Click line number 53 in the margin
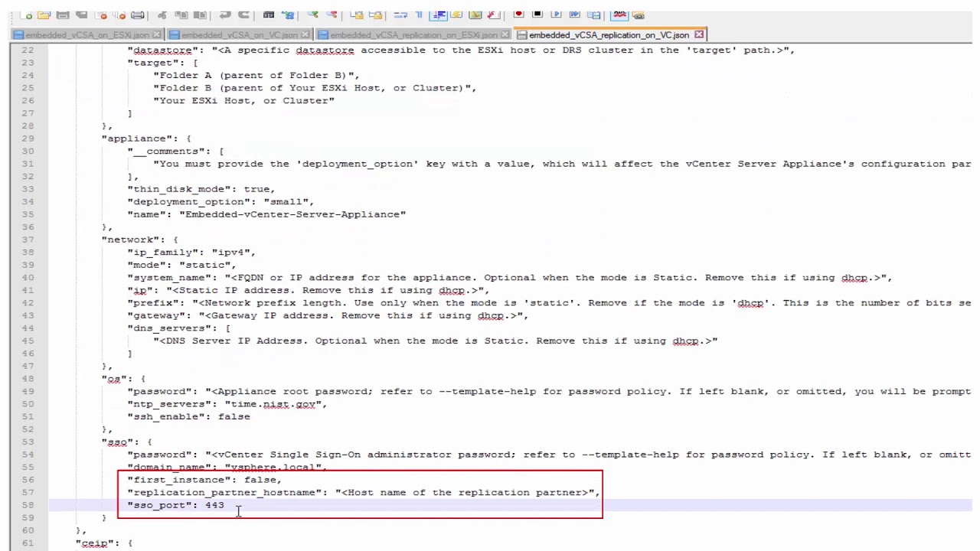The image size is (980, 551). (x=28, y=442)
